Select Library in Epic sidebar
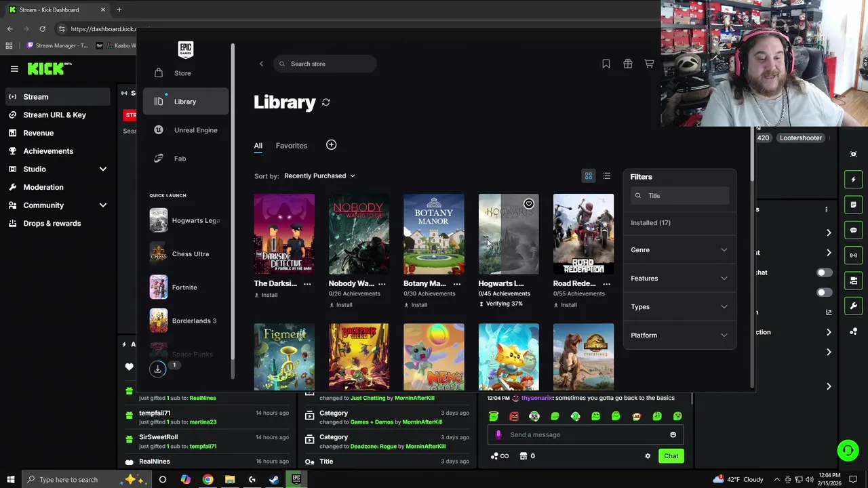Screen dimensions: 868x488 pos(185,102)
